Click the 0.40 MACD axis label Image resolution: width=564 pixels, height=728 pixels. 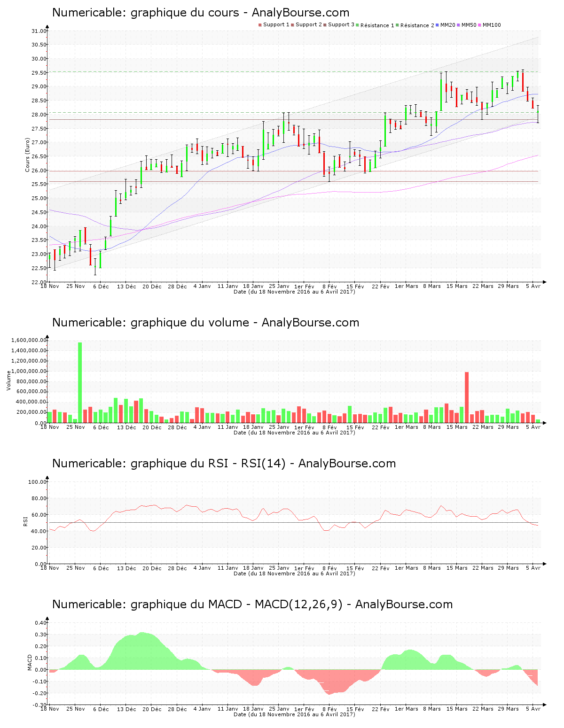[40, 623]
